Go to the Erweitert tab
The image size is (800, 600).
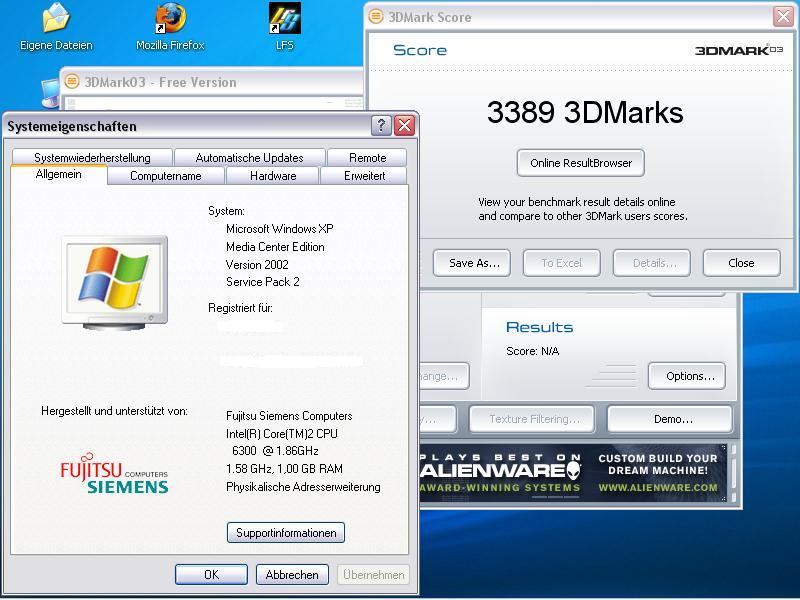tap(364, 176)
